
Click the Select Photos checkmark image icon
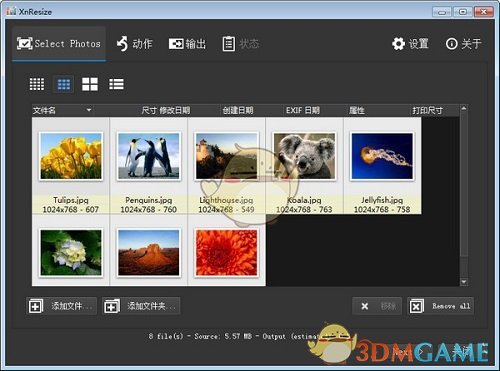(x=25, y=44)
